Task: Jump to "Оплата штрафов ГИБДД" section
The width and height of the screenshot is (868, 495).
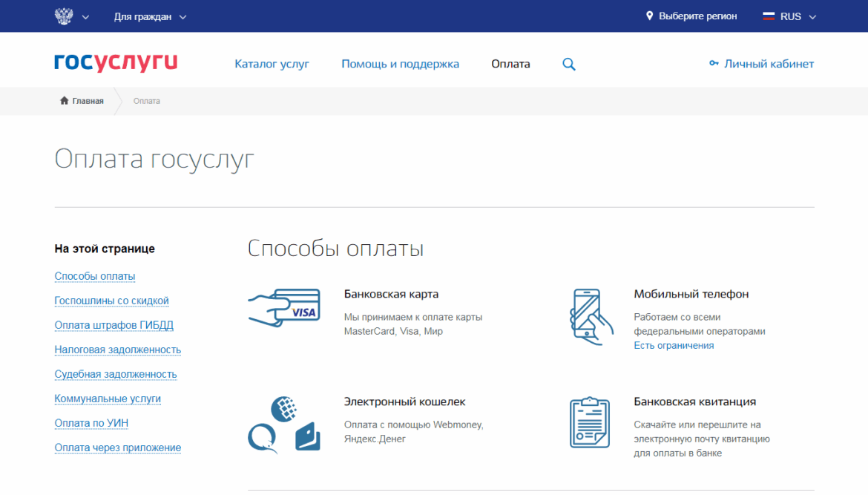Action: tap(114, 325)
